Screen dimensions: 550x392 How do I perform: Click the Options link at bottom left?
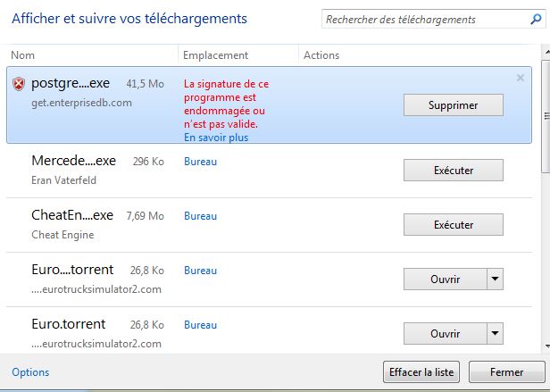(x=30, y=372)
